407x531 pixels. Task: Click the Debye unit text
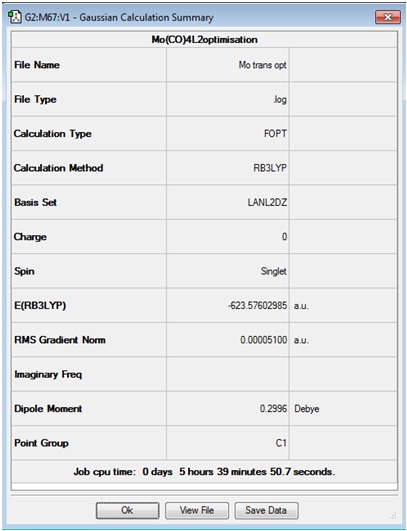point(307,409)
